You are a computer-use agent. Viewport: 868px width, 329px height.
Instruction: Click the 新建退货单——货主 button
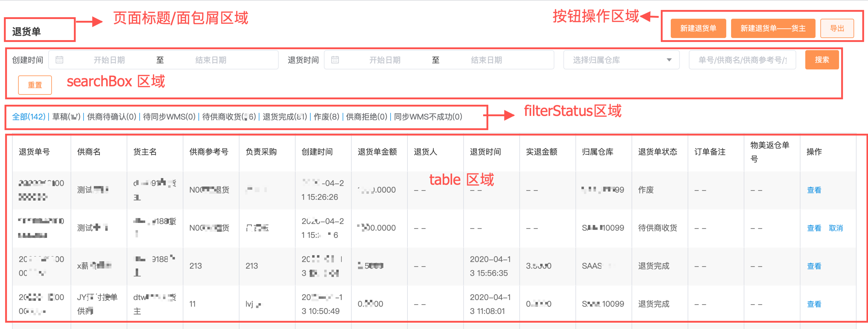click(773, 28)
